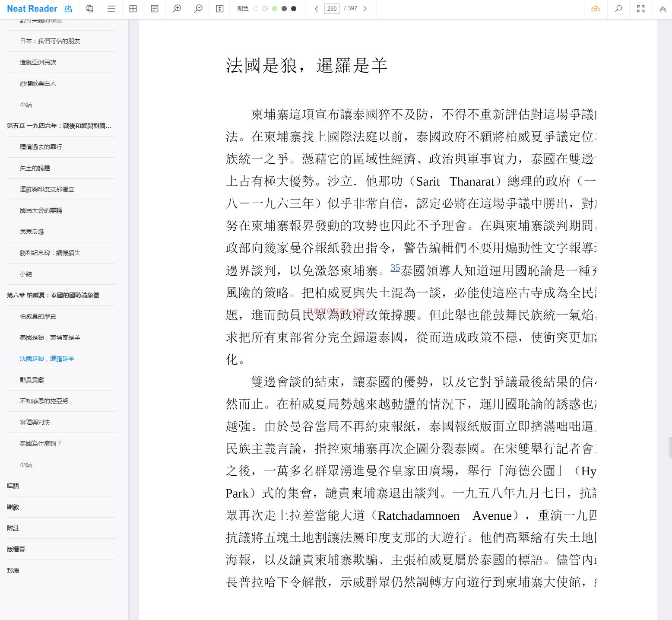Open 第五章 一九四六年 chapter heading
This screenshot has width=672, height=620.
(59, 126)
